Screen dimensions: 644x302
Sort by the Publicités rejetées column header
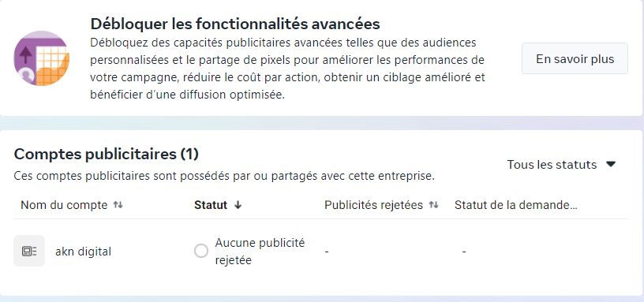pos(373,205)
